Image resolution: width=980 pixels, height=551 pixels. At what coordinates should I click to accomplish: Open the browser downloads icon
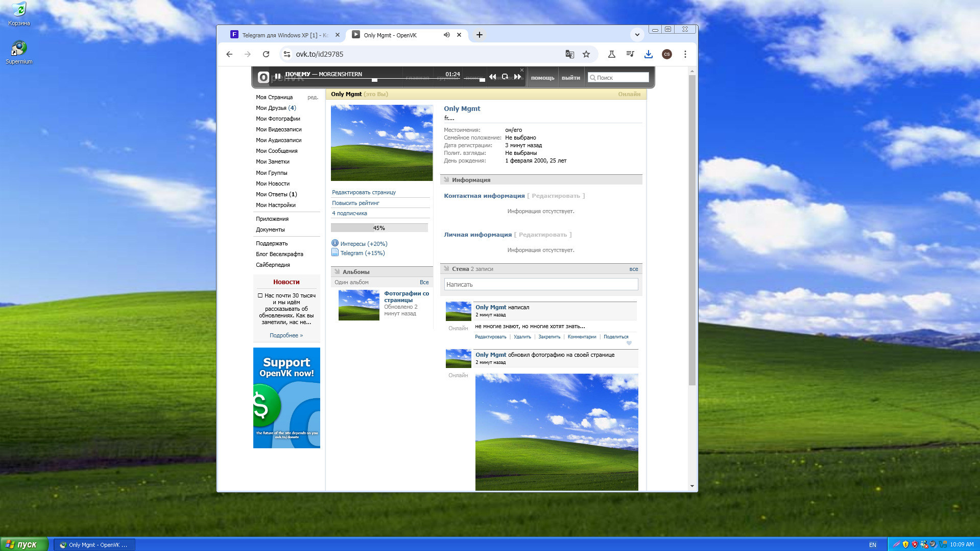[x=649, y=54]
